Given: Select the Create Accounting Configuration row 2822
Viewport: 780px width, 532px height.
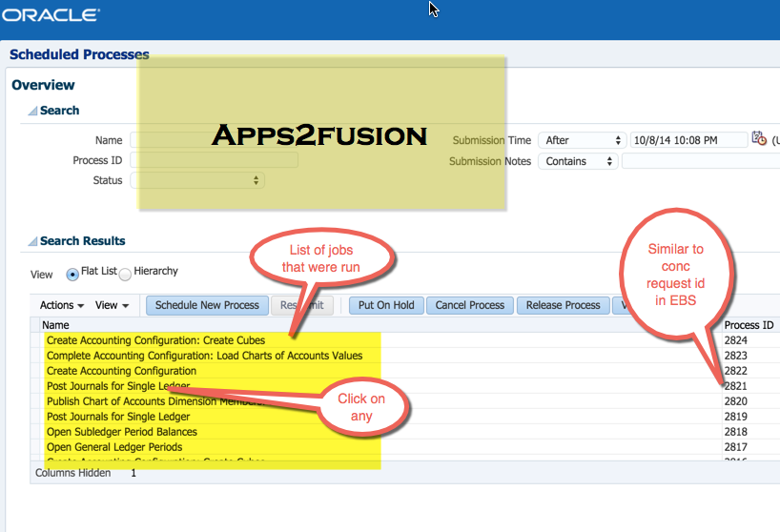Looking at the screenshot, I should point(121,371).
